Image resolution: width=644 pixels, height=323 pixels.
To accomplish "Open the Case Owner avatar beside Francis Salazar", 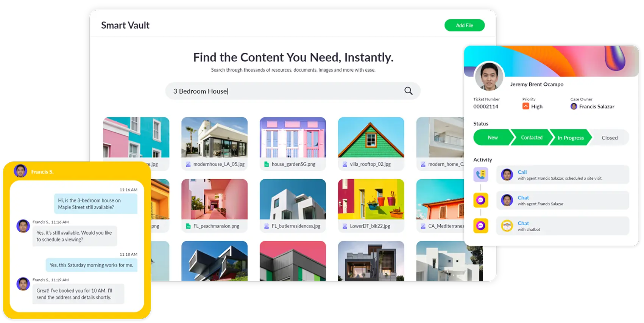I will pos(574,107).
